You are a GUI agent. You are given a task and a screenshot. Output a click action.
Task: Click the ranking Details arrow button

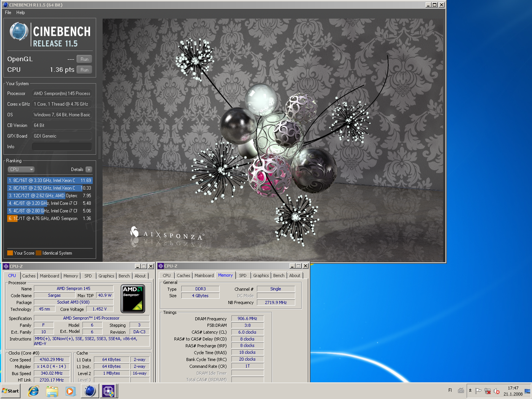point(89,169)
